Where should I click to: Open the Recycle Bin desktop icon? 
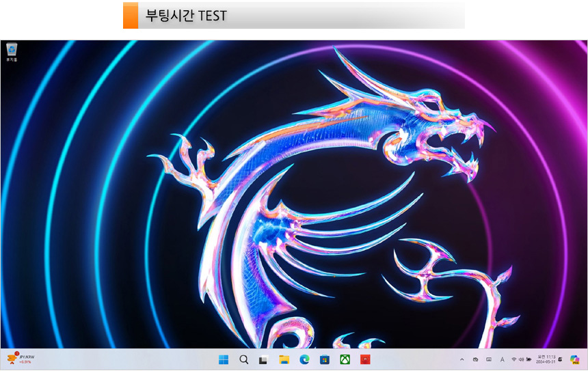tap(12, 52)
